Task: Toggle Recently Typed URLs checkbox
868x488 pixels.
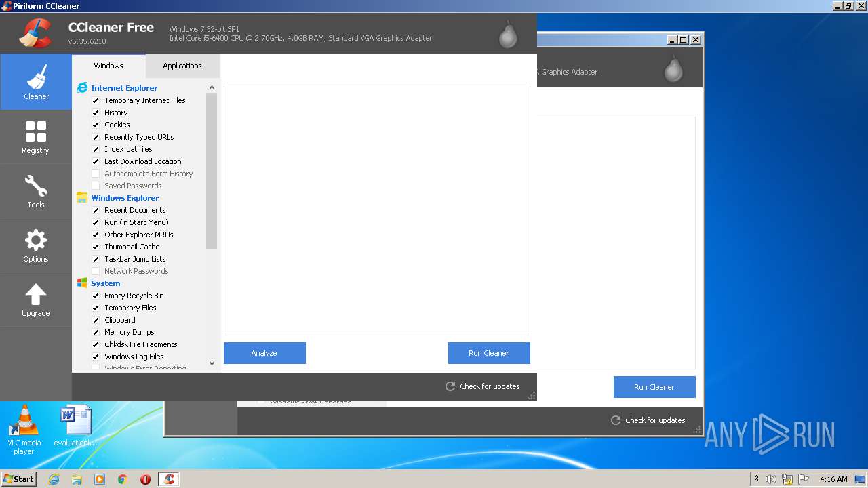Action: pos(96,137)
